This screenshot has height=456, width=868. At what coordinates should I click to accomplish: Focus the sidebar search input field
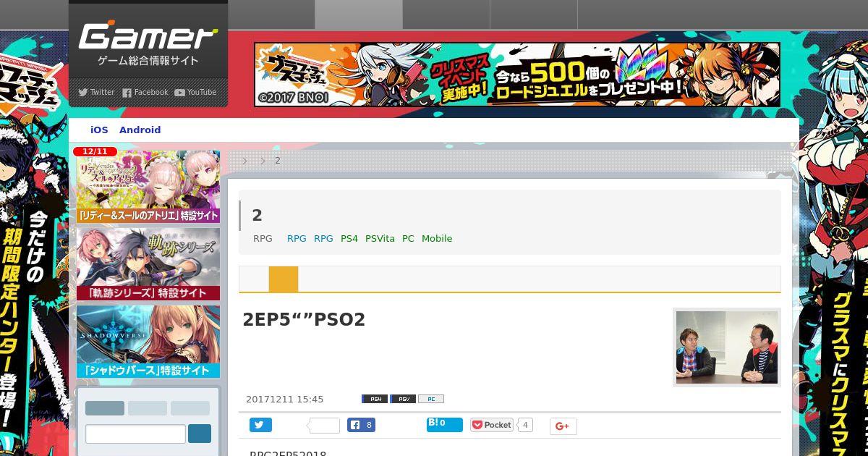pyautogui.click(x=135, y=434)
